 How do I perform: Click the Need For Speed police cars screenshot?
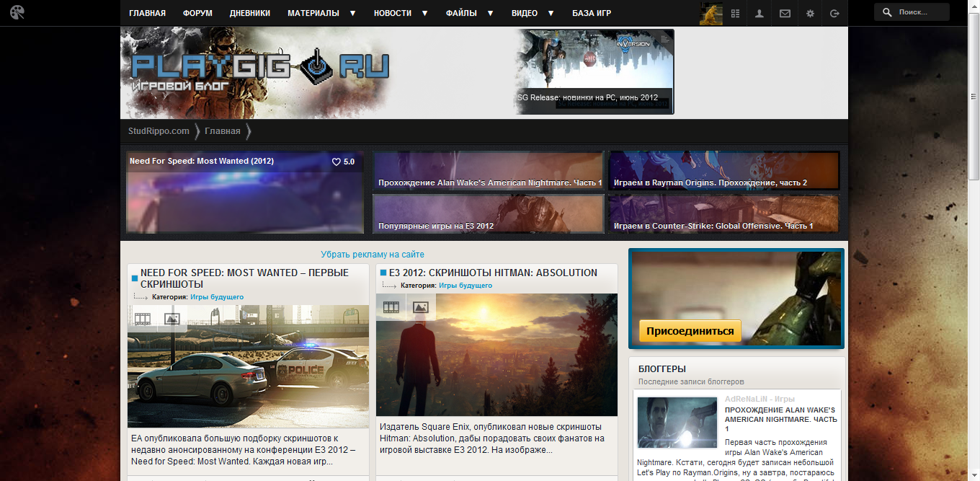[248, 366]
